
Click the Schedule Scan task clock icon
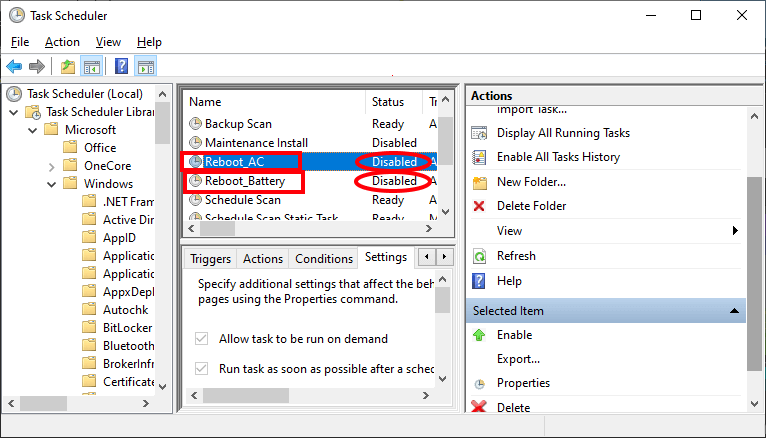(x=195, y=200)
